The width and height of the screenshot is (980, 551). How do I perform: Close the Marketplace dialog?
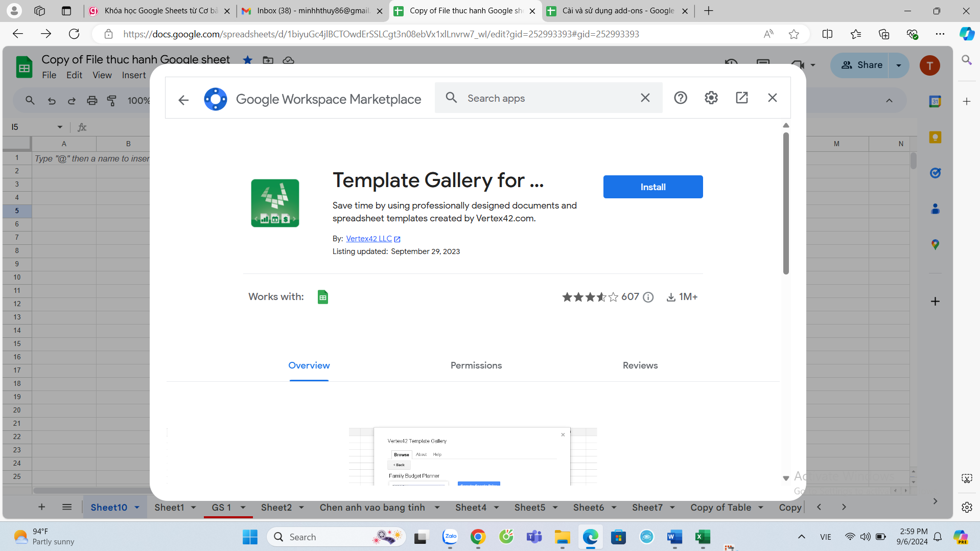[772, 98]
